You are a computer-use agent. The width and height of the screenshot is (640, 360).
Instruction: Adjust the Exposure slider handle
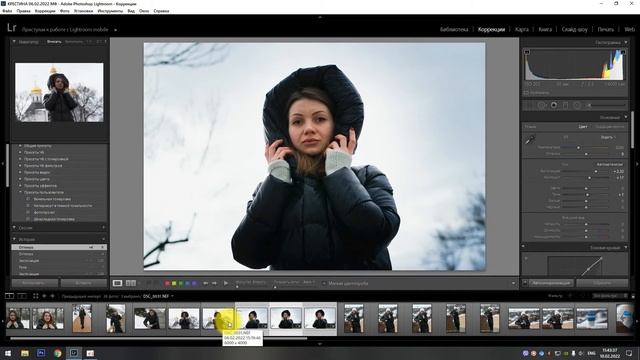click(596, 171)
